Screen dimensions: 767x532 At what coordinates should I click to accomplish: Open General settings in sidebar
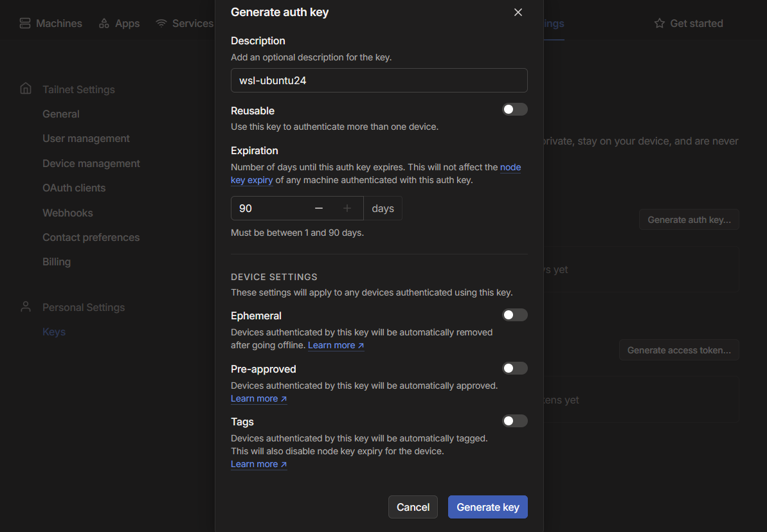click(x=60, y=114)
